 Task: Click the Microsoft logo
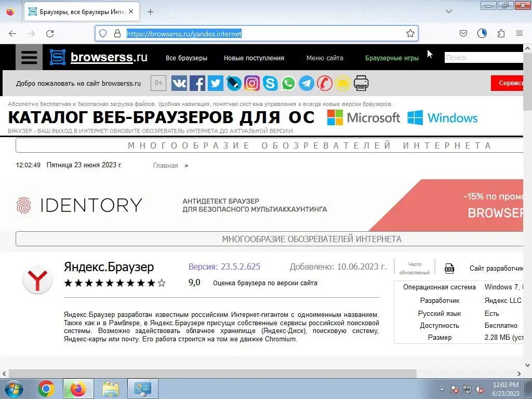(x=363, y=117)
